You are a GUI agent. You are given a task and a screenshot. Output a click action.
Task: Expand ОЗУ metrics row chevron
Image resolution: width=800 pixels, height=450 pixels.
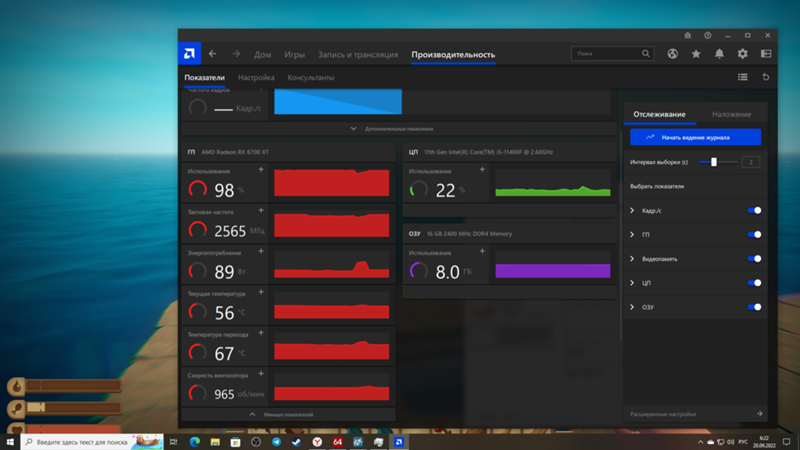tap(632, 307)
